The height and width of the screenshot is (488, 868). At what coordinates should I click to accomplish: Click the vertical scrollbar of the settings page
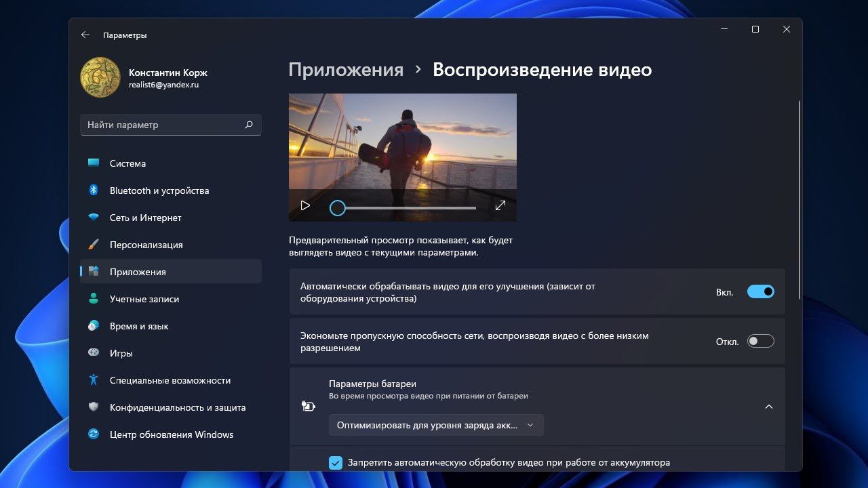tap(800, 200)
